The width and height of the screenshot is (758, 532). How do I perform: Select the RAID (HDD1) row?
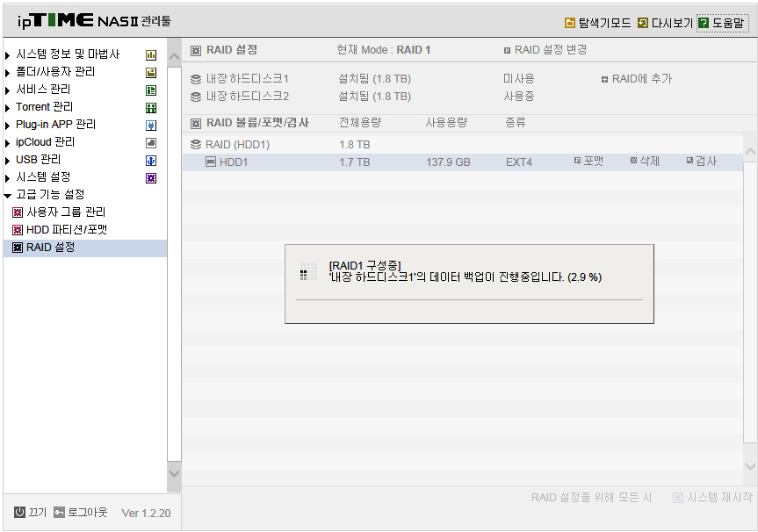point(463,145)
